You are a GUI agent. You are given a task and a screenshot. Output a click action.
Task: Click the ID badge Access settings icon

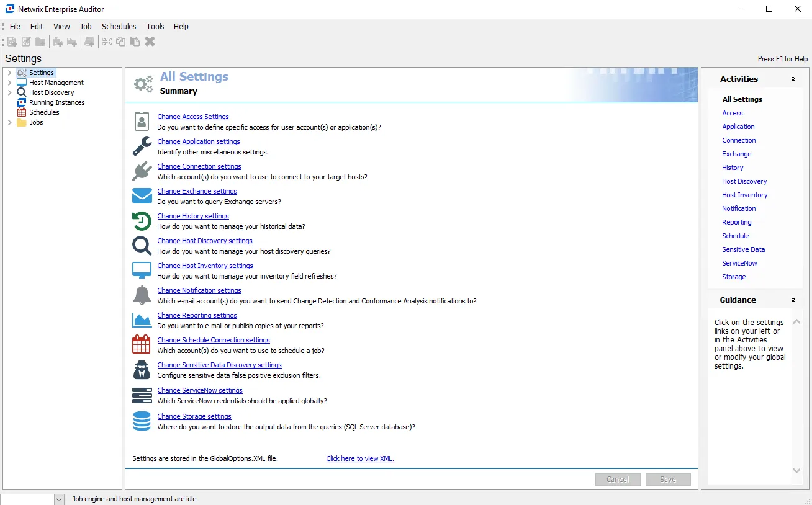pos(142,122)
